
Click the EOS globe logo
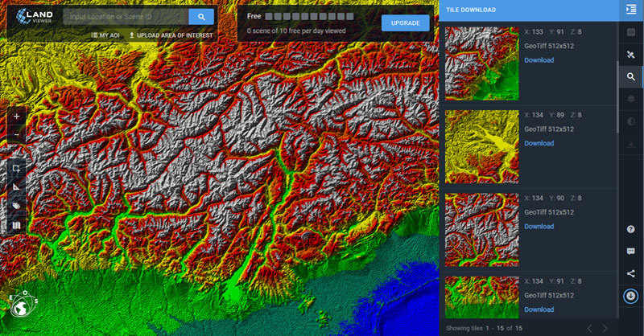click(23, 305)
